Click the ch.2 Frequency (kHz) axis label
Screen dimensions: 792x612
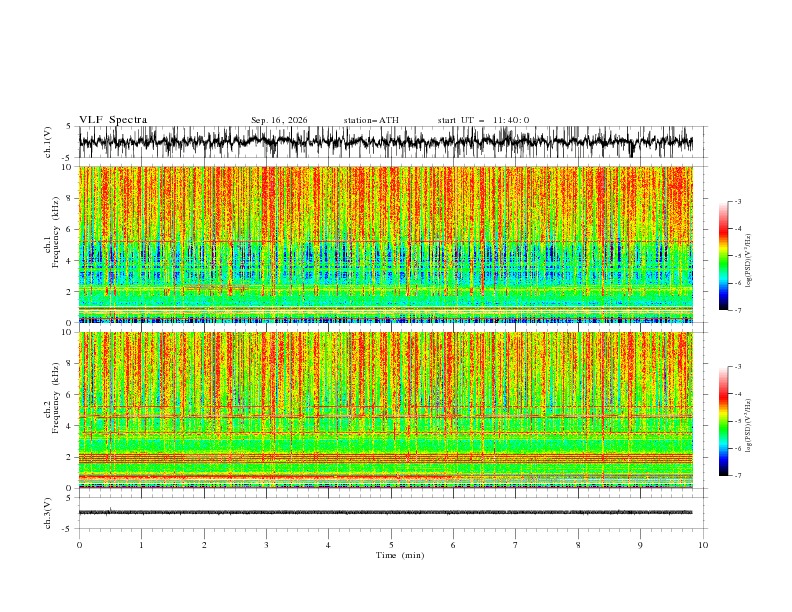coord(52,410)
